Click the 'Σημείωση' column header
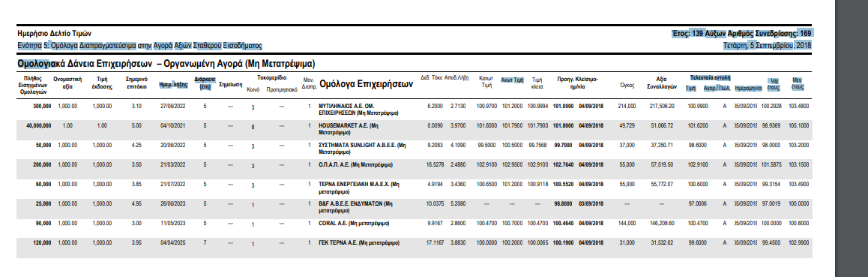The width and height of the screenshot is (868, 277). (232, 86)
